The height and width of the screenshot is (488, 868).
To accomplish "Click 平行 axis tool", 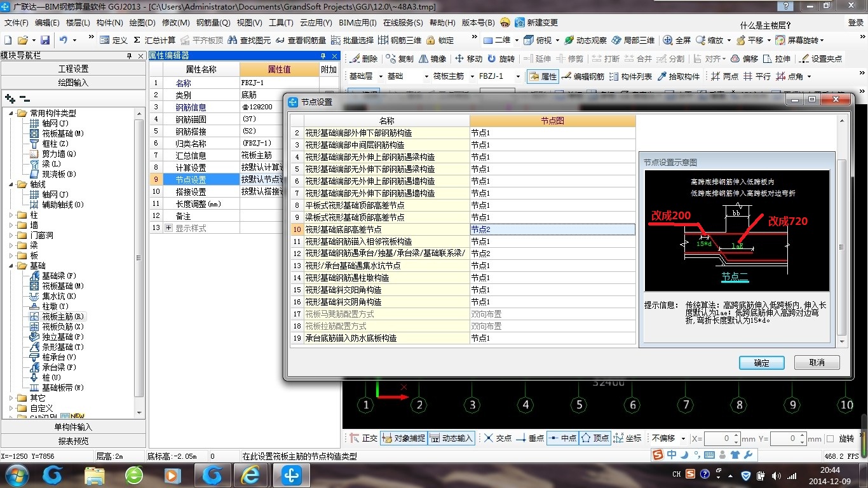I will (757, 76).
